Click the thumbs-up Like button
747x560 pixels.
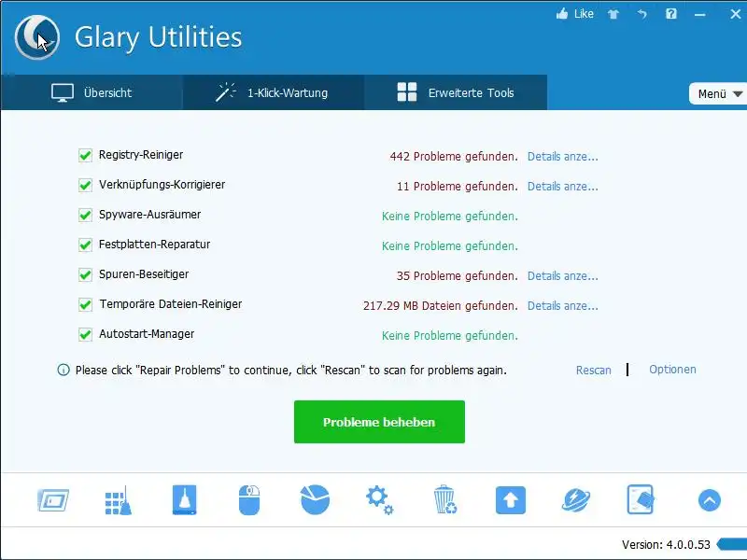(574, 14)
